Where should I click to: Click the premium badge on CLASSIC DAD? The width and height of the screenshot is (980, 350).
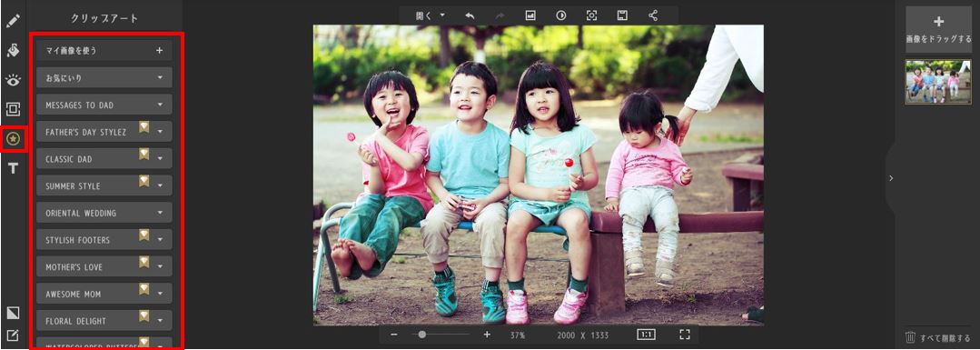point(144,154)
